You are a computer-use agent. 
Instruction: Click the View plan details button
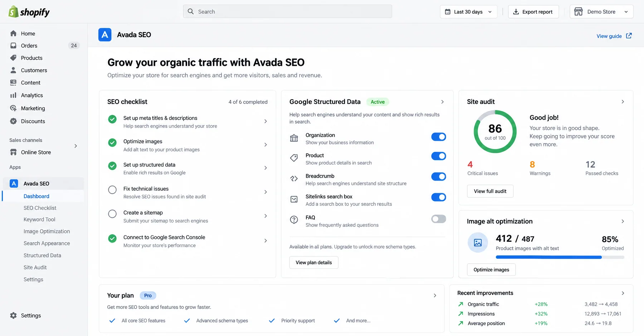(314, 263)
